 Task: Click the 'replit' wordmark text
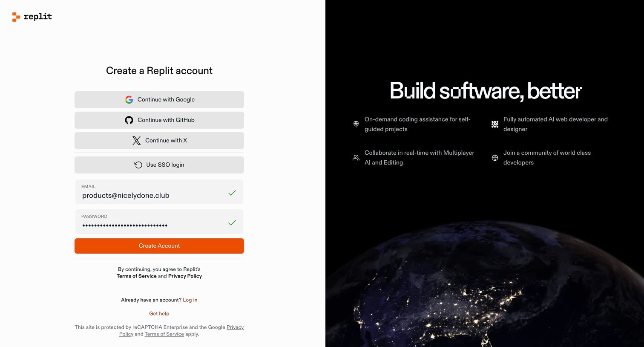coord(38,17)
